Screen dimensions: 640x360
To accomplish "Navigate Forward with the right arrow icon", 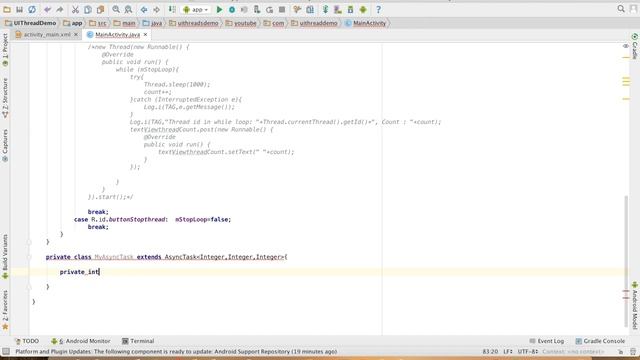I will pyautogui.click(x=156, y=9).
